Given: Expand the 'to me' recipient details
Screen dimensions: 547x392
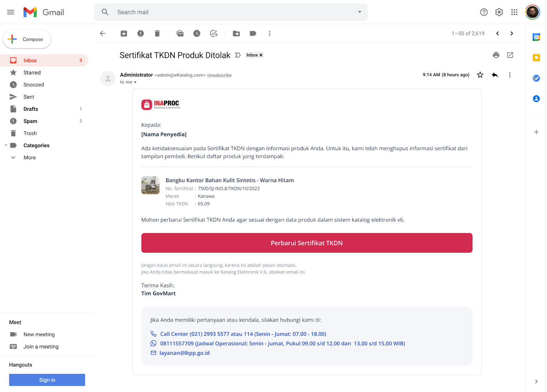Looking at the screenshot, I should pyautogui.click(x=135, y=82).
